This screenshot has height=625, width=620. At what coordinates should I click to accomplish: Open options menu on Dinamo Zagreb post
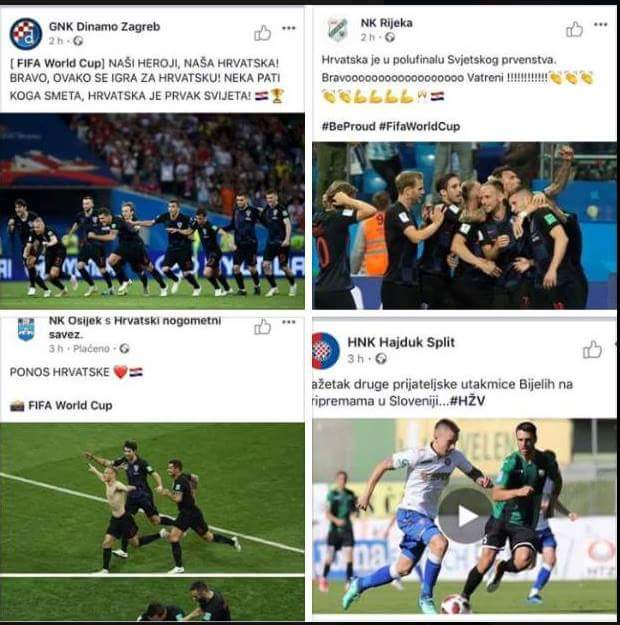pos(289,28)
